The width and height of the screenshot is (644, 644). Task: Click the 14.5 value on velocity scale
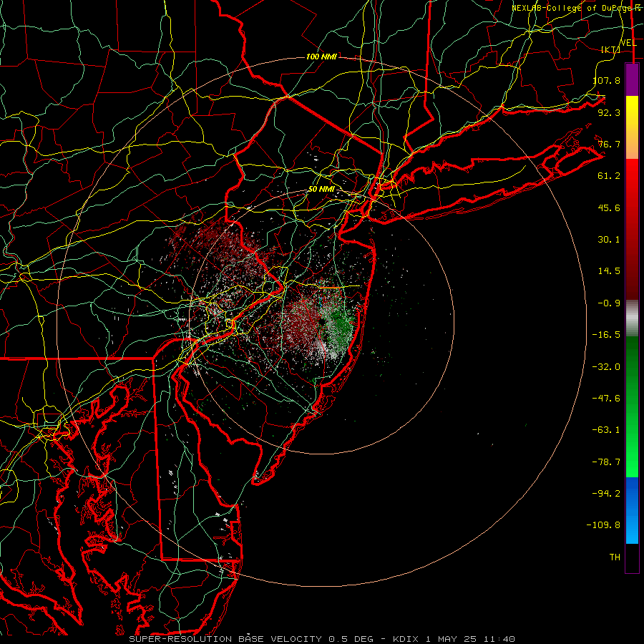[x=609, y=271]
